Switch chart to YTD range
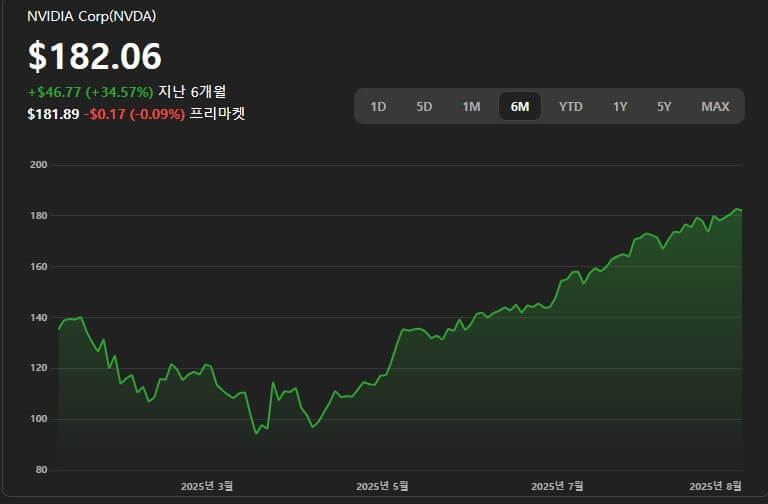Viewport: 768px width, 504px height. click(x=571, y=106)
